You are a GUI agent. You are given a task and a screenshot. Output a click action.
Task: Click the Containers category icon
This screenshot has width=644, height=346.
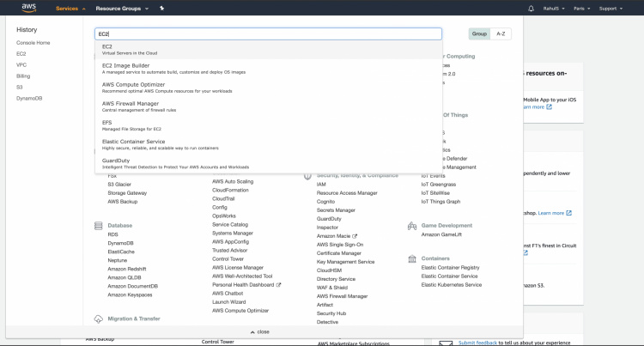412,258
